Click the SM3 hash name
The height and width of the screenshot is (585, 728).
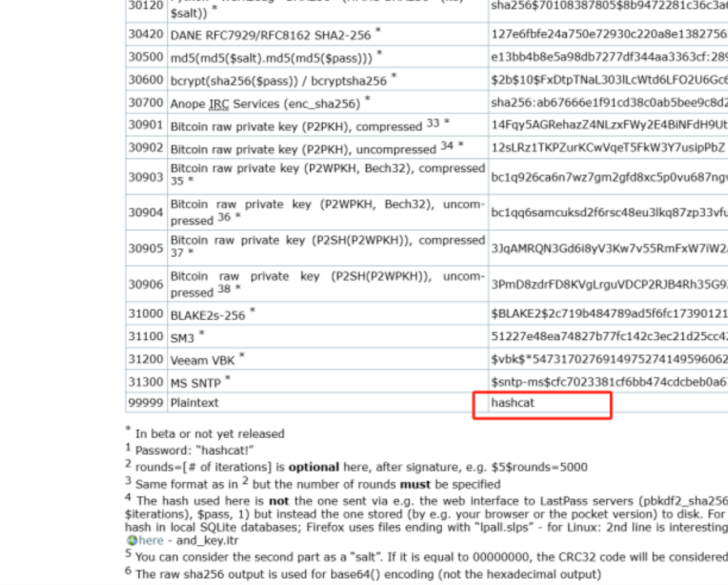182,338
